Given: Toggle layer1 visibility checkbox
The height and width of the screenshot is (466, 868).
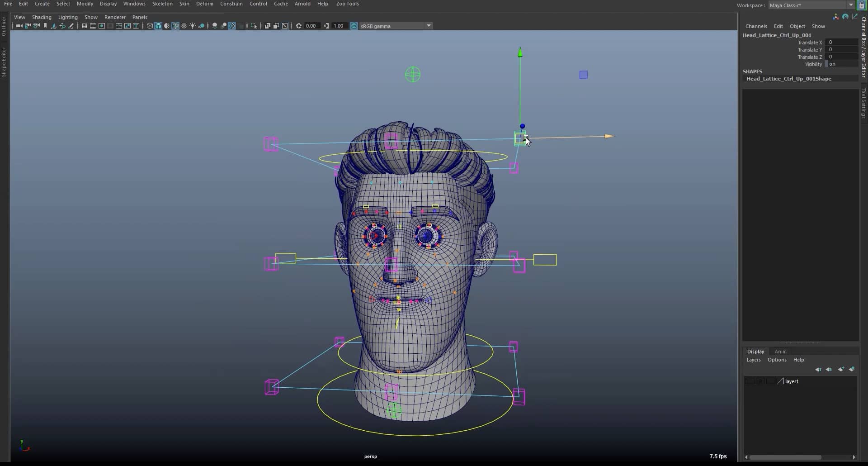Looking at the screenshot, I should click(750, 381).
